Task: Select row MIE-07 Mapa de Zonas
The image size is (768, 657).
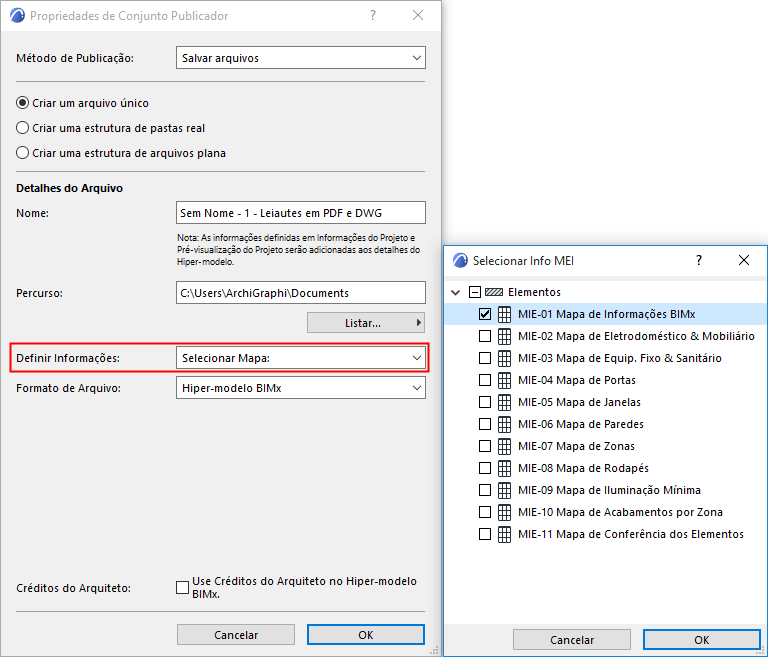Action: 605,446
